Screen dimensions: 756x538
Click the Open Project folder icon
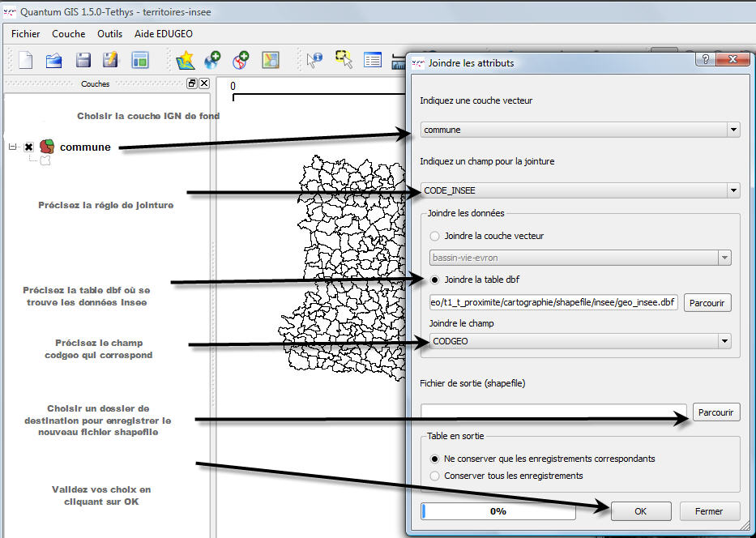pos(53,60)
